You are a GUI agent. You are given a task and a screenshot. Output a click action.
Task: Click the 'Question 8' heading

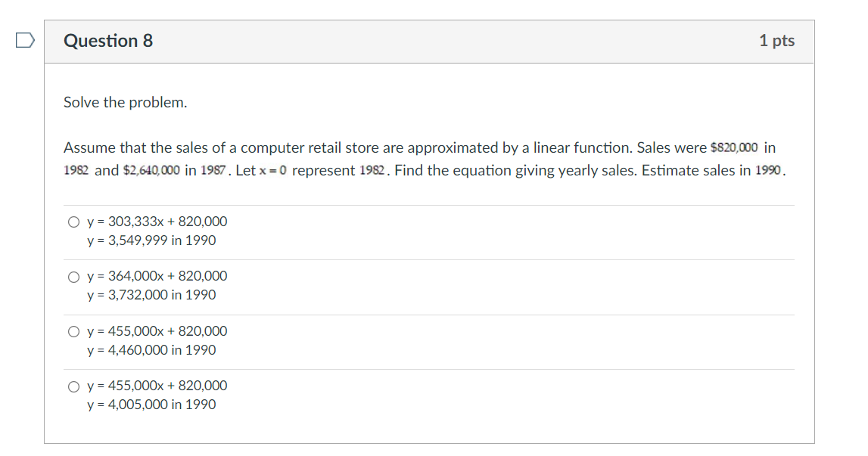click(x=108, y=41)
